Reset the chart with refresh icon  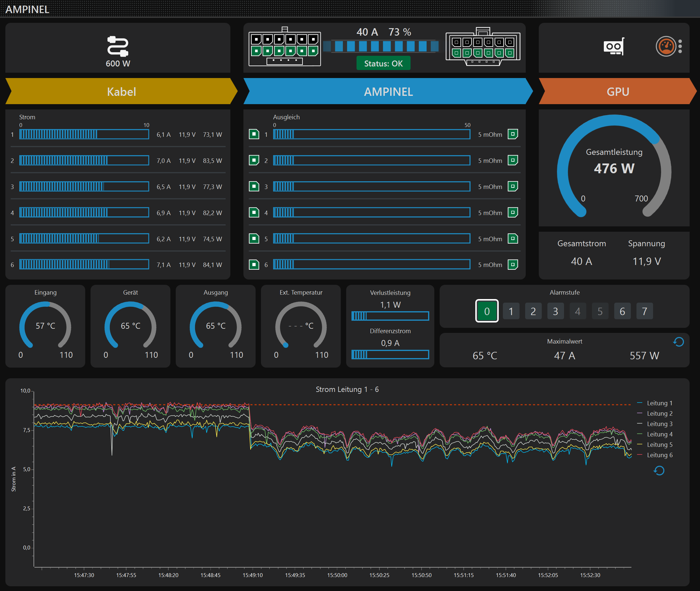coord(659,470)
